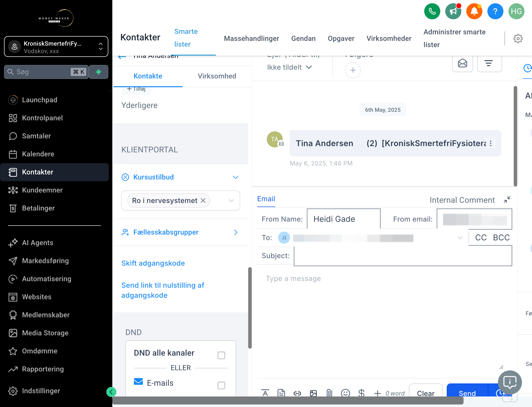Switch to the Internal Comment tab
This screenshot has width=532, height=407.
coord(462,200)
